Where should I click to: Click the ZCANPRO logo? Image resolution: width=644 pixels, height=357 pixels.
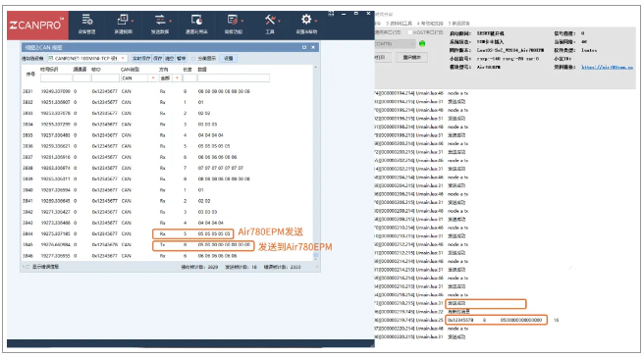pos(37,25)
